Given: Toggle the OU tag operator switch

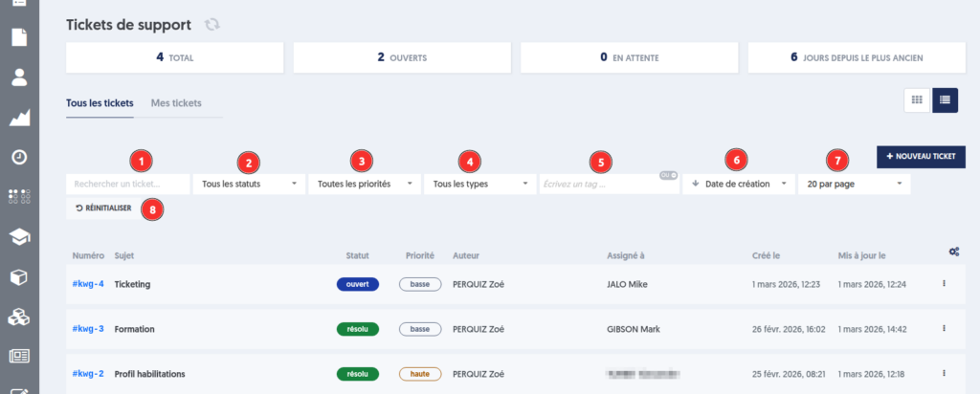Looking at the screenshot, I should click(667, 175).
